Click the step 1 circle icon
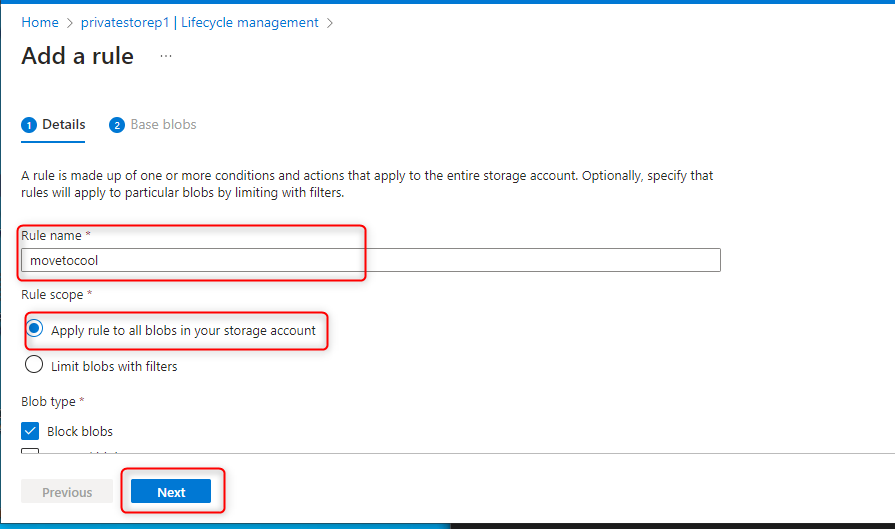Screen dimensions: 895x529 pos(29,125)
